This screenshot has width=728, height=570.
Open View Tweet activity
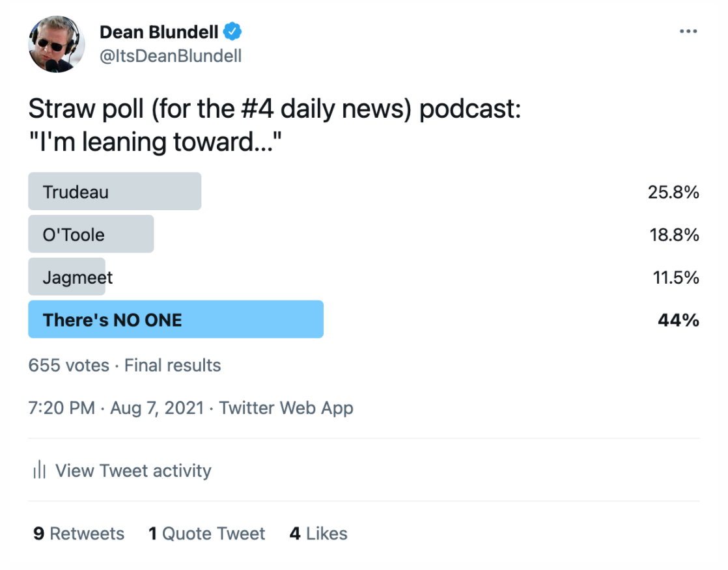[x=133, y=470]
